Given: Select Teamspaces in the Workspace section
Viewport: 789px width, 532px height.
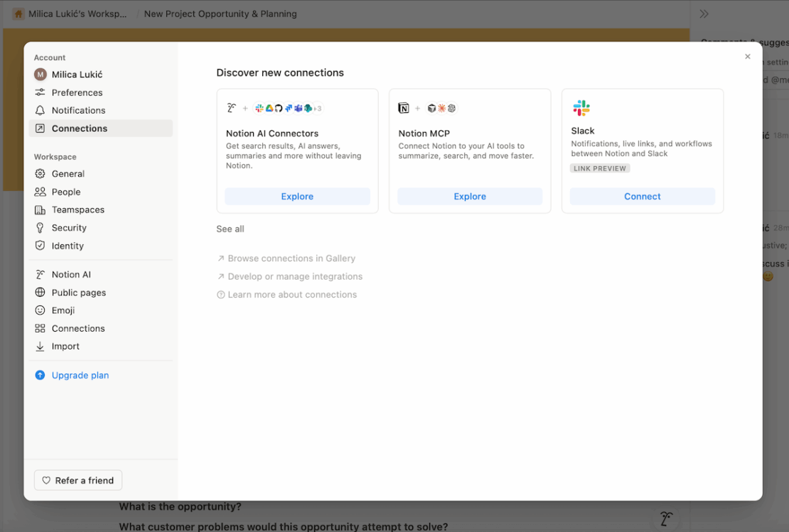Looking at the screenshot, I should 76,210.
